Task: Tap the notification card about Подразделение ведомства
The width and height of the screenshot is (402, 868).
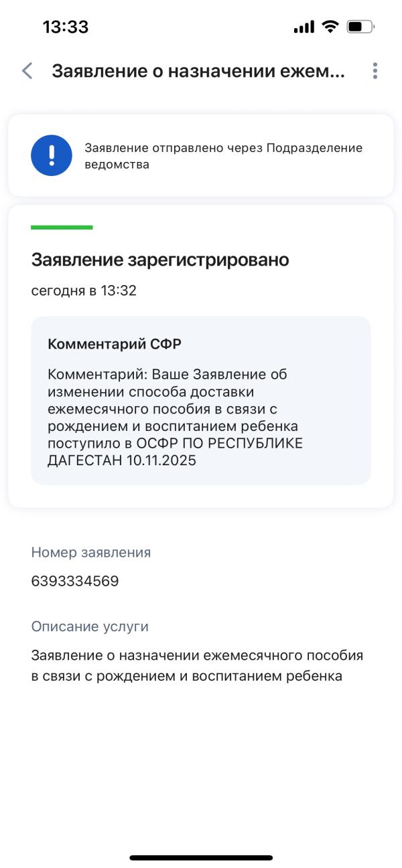Action: pyautogui.click(x=201, y=155)
